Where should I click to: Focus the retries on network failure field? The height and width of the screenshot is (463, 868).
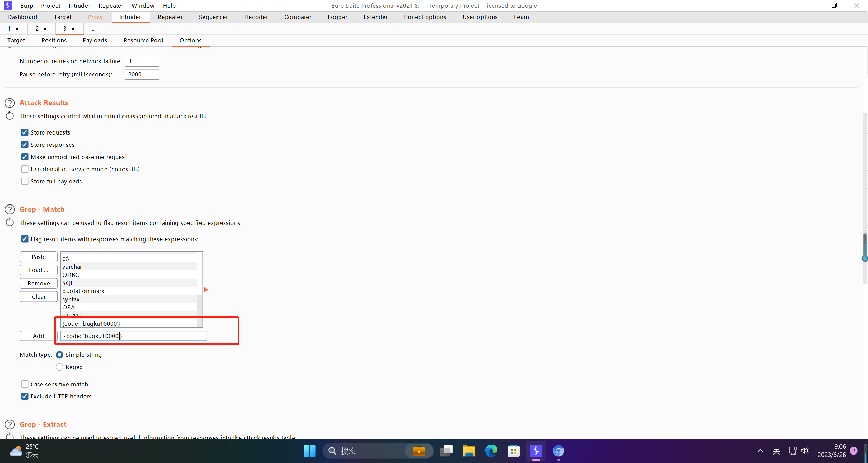click(142, 61)
